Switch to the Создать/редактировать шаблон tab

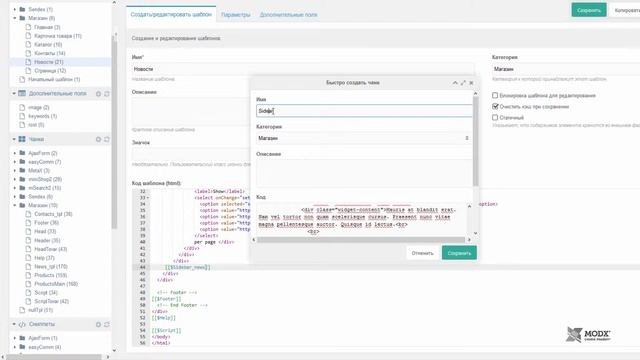171,14
